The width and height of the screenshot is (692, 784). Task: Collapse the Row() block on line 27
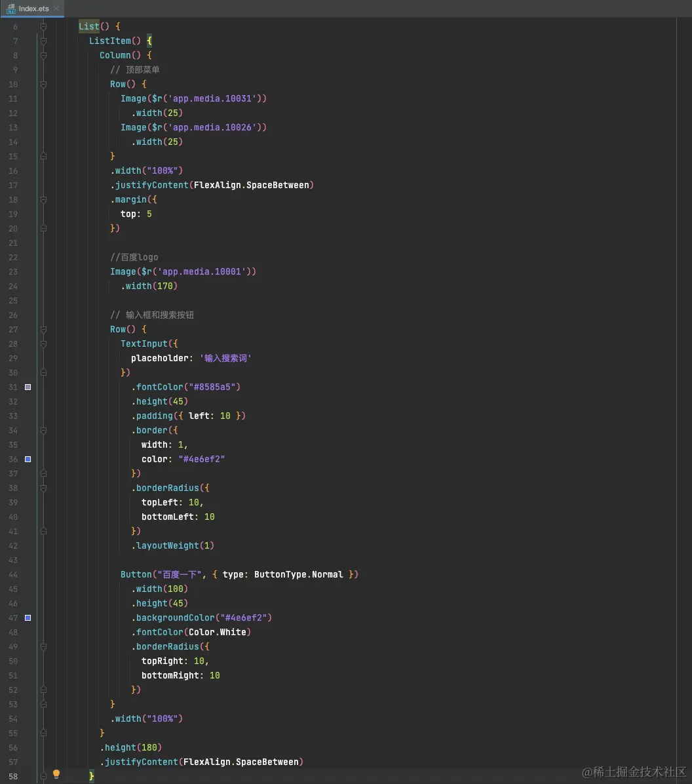43,330
